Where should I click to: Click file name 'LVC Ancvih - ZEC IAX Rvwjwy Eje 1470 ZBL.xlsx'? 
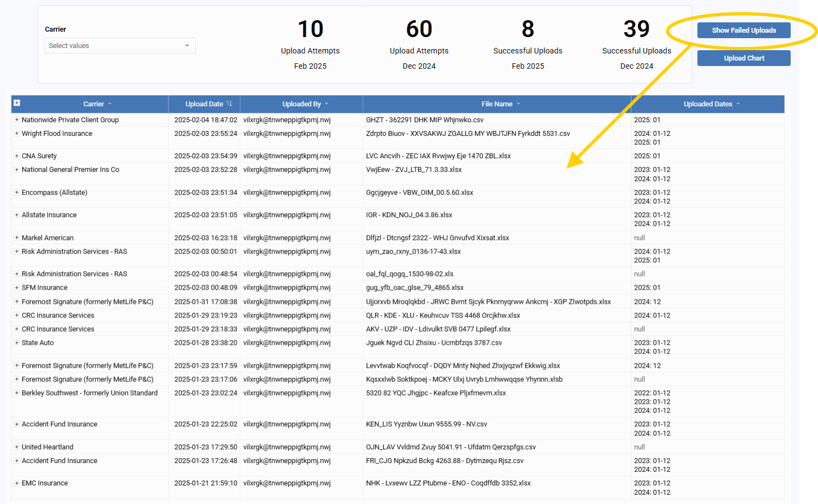(x=438, y=156)
